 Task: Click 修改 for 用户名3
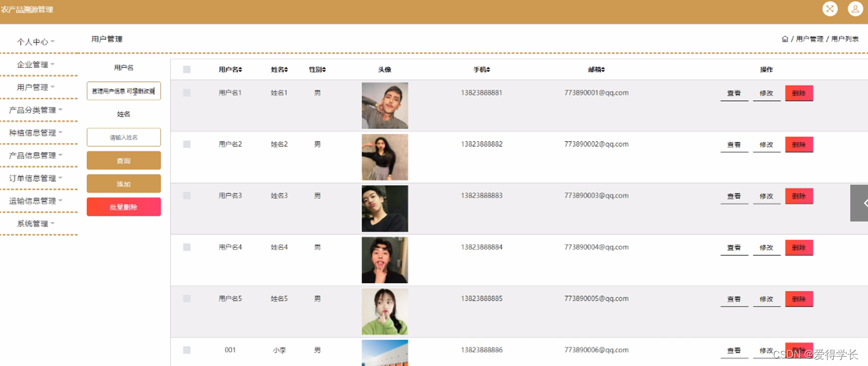(x=767, y=196)
